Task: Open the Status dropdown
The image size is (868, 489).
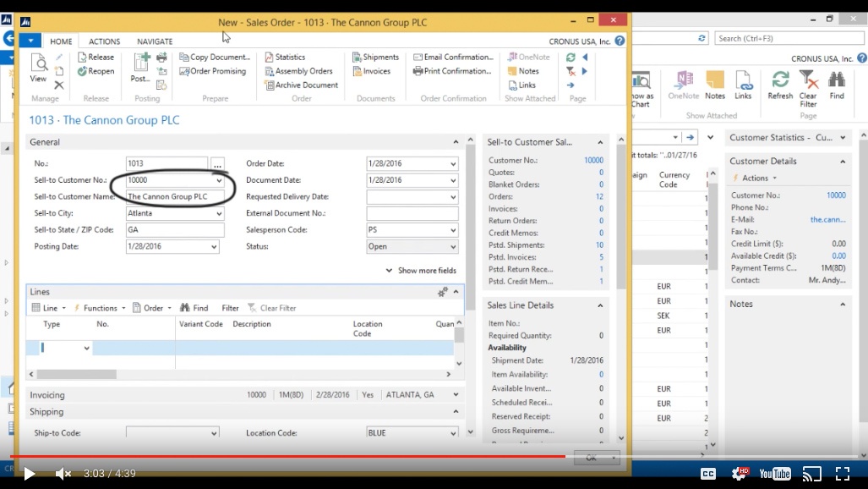Action: click(453, 246)
